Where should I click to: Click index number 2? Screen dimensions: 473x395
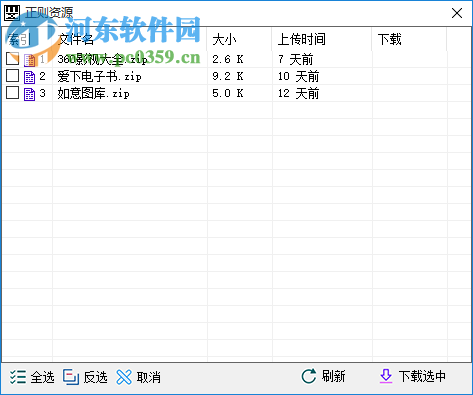coord(42,76)
